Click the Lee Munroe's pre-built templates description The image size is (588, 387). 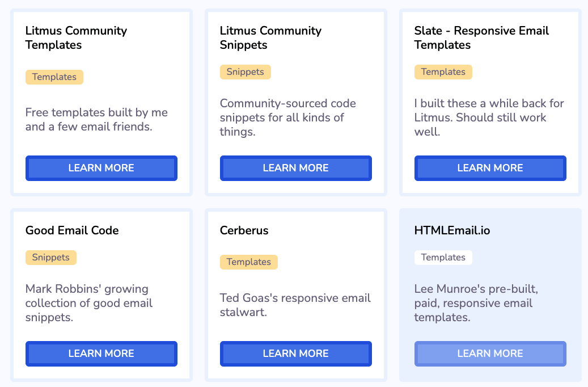tap(476, 303)
